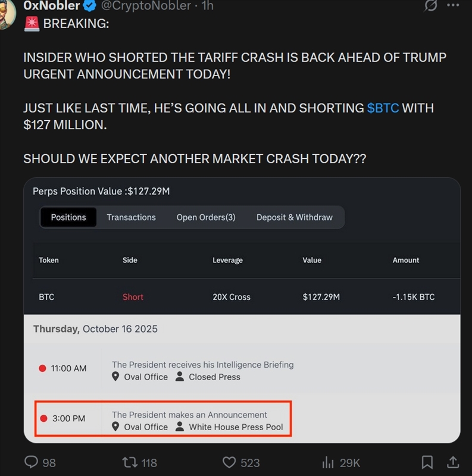
Task: View the Deposit & Withdraw tab
Action: pos(294,217)
